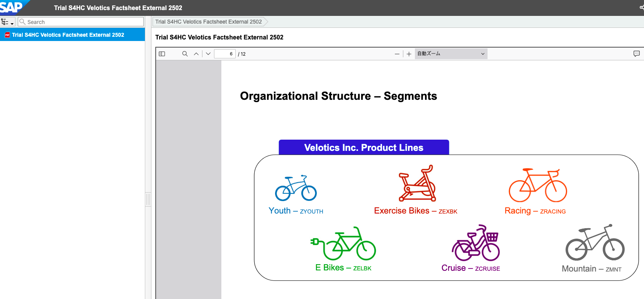Open the share icon in the header
Screen dimensions: 644x299
point(641,7)
